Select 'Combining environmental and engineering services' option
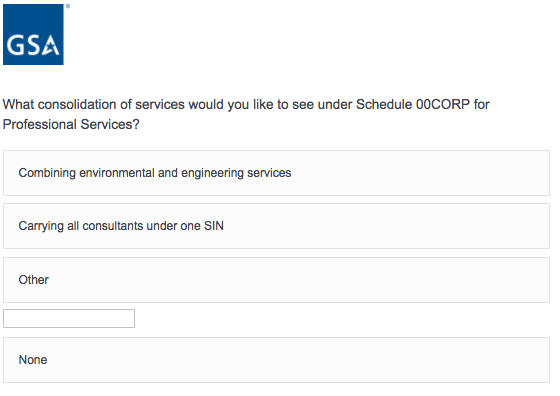The height and width of the screenshot is (396, 560). [x=276, y=173]
